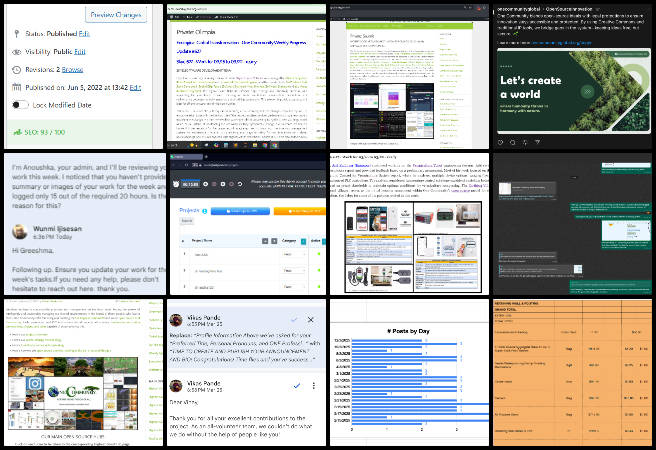This screenshot has width=656, height=450.
Task: Click Wunmi Ijiesan's profile avatar
Action: click(20, 232)
